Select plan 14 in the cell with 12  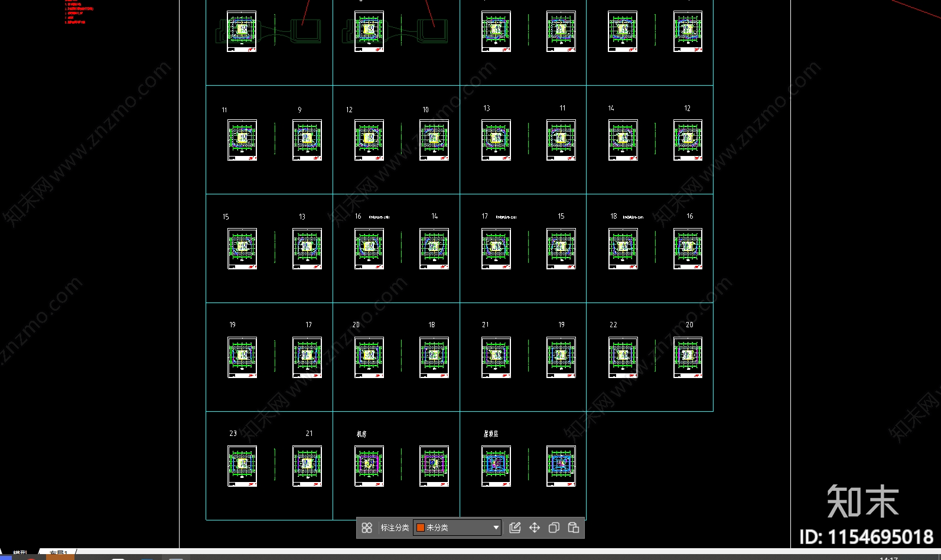coord(623,140)
